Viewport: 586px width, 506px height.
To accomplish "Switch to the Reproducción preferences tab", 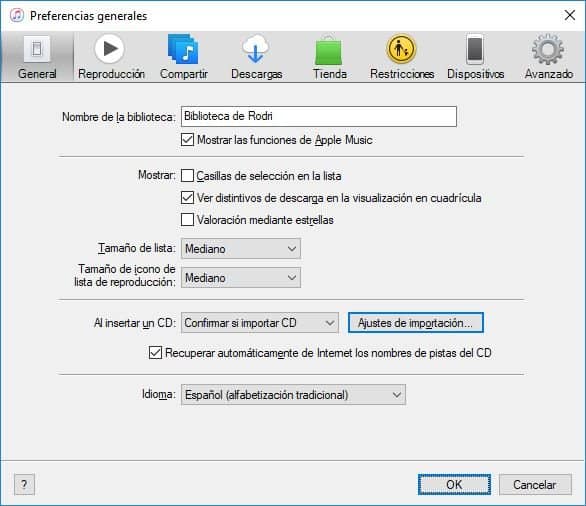I will tap(111, 57).
